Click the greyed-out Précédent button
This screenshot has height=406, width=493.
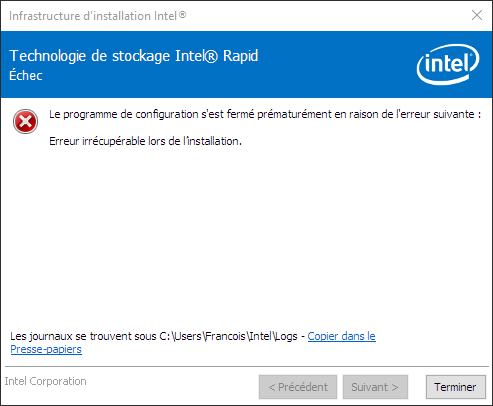(x=298, y=387)
